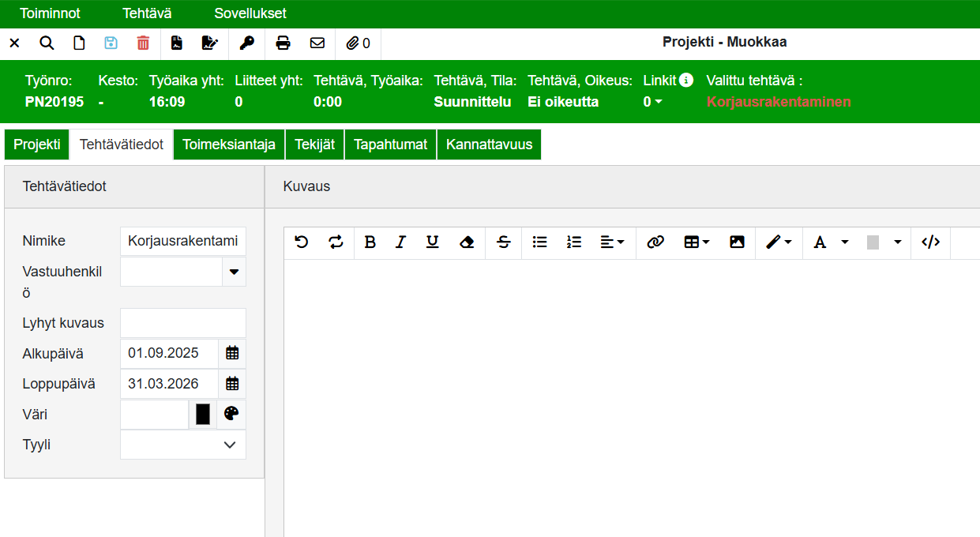Expand the Vastuuhenkilö dropdown arrow
The height and width of the screenshot is (537, 980).
[x=234, y=272]
